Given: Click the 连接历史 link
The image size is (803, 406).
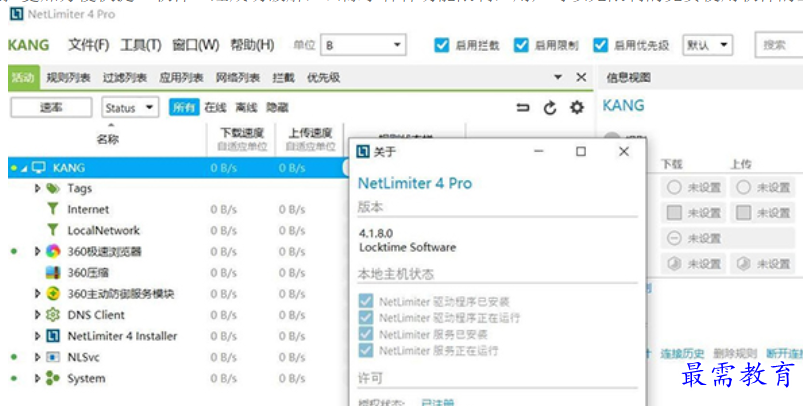Looking at the screenshot, I should coord(682,353).
